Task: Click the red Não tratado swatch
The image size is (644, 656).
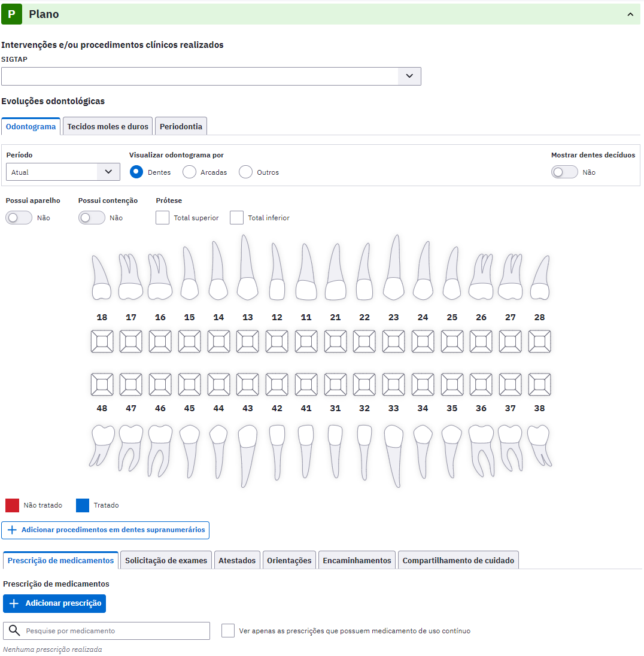Action: click(x=12, y=505)
